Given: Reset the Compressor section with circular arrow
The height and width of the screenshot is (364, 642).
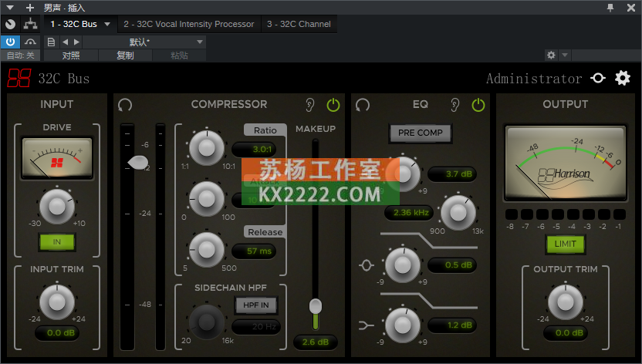Looking at the screenshot, I should (125, 105).
